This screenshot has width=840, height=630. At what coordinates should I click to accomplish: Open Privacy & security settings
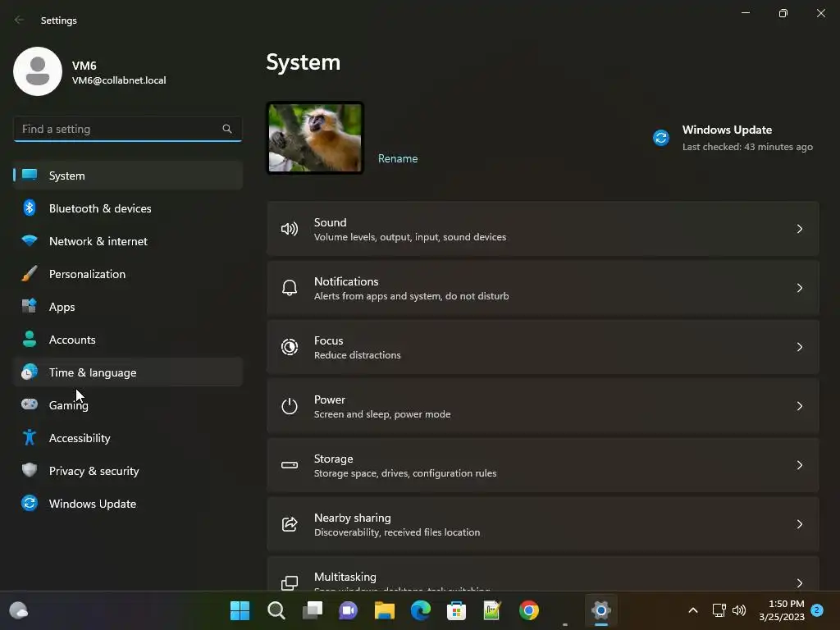click(128, 471)
